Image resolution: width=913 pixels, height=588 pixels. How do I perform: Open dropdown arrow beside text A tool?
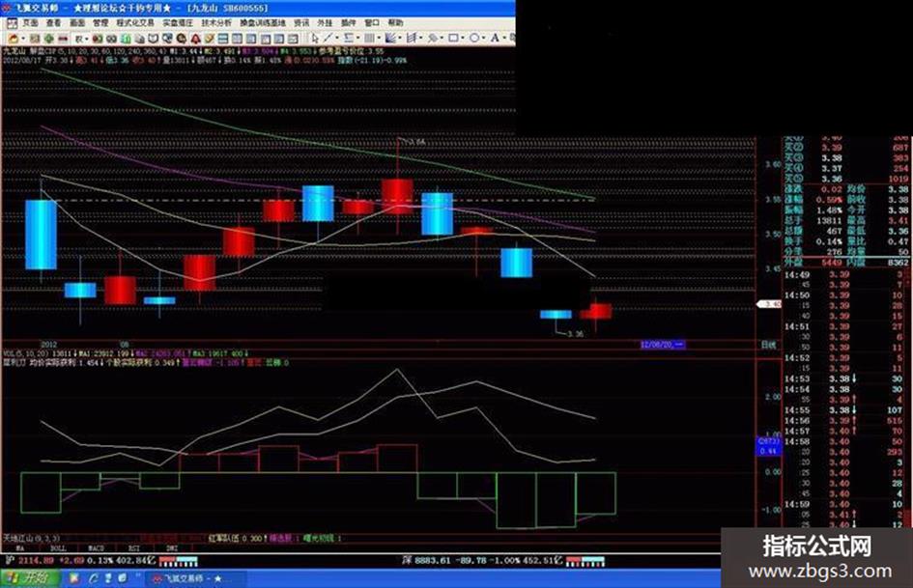504,39
